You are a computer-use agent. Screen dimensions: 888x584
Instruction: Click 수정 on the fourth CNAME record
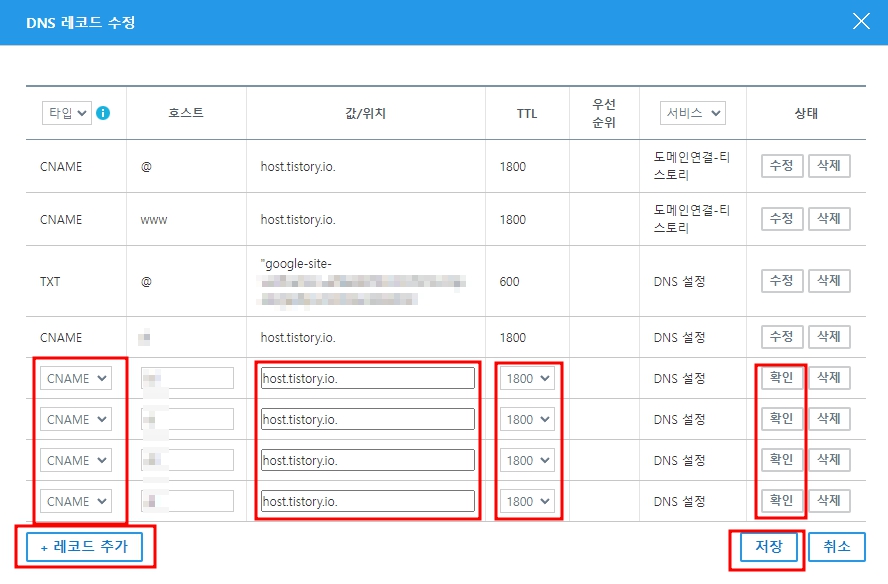[781, 336]
